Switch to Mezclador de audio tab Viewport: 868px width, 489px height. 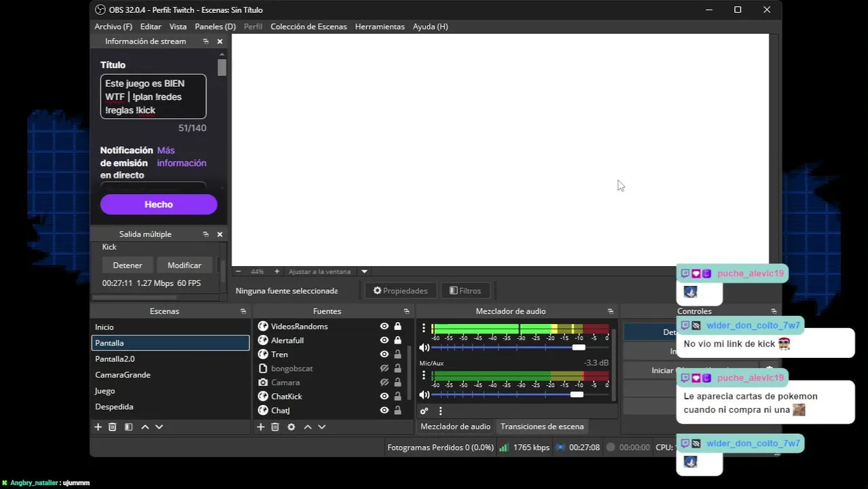tap(455, 427)
